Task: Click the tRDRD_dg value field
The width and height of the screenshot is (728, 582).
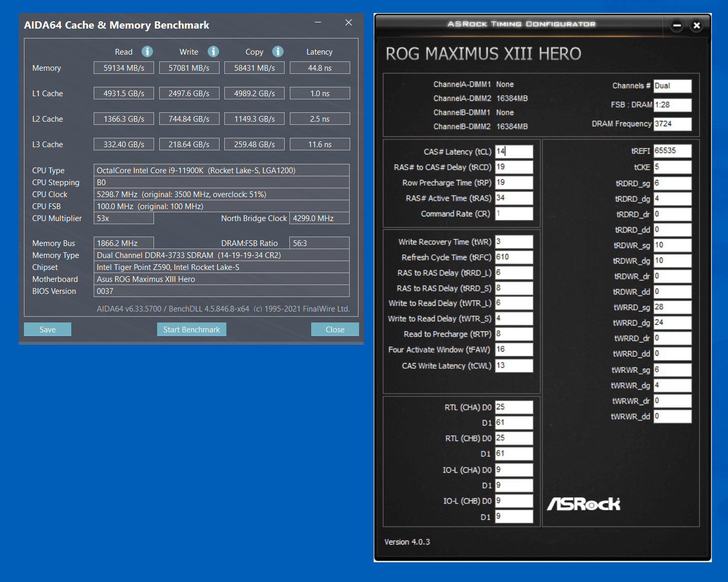Action: [672, 199]
